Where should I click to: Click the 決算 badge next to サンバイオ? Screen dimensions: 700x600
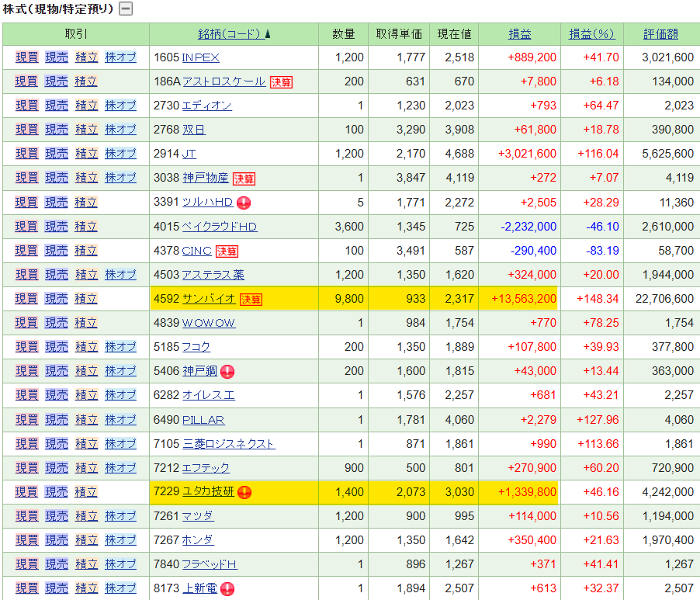251,300
